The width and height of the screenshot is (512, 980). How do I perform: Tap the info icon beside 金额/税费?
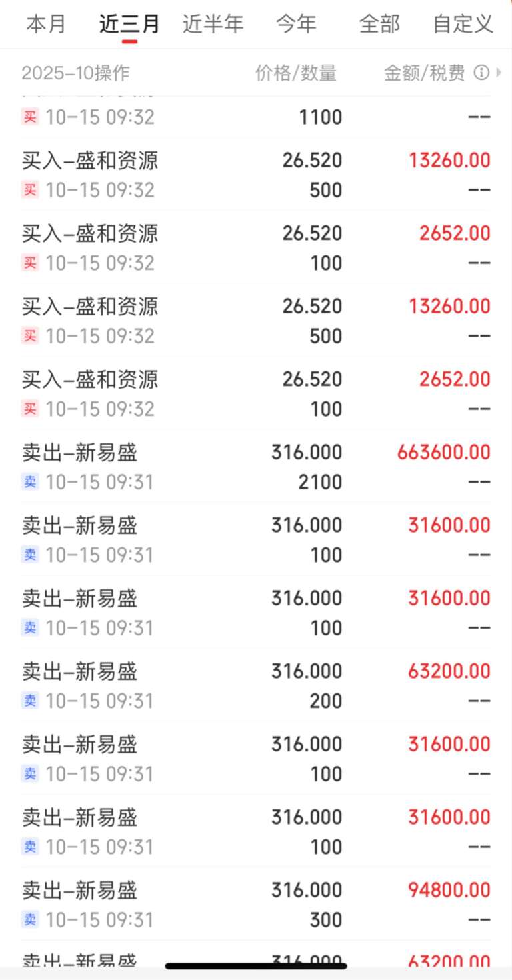pyautogui.click(x=481, y=73)
